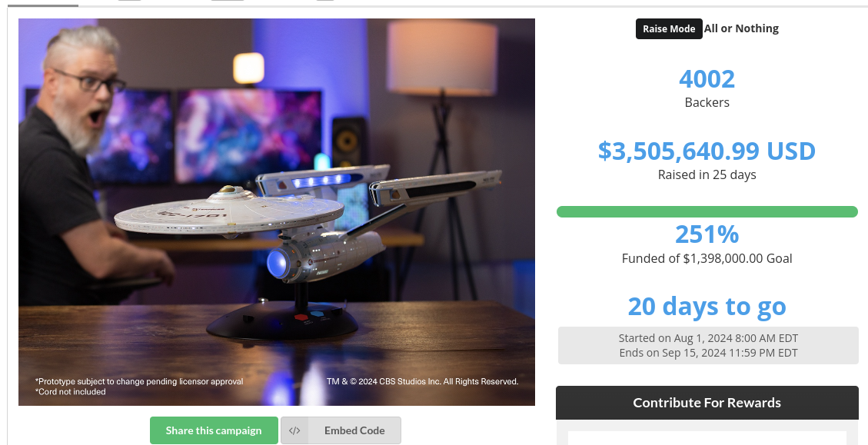Click the campaign start and end dates box
Image resolution: width=868 pixels, height=445 pixels.
pyautogui.click(x=708, y=345)
